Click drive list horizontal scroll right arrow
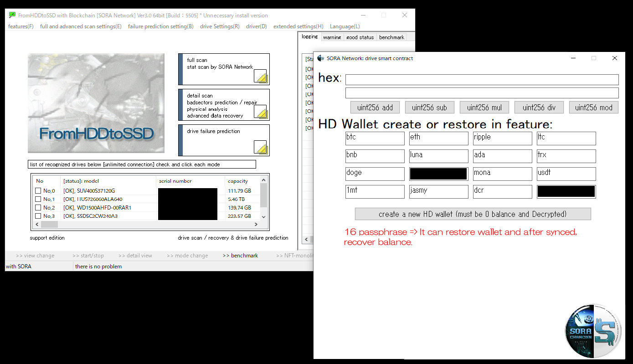Image resolution: width=633 pixels, height=364 pixels. coord(256,225)
